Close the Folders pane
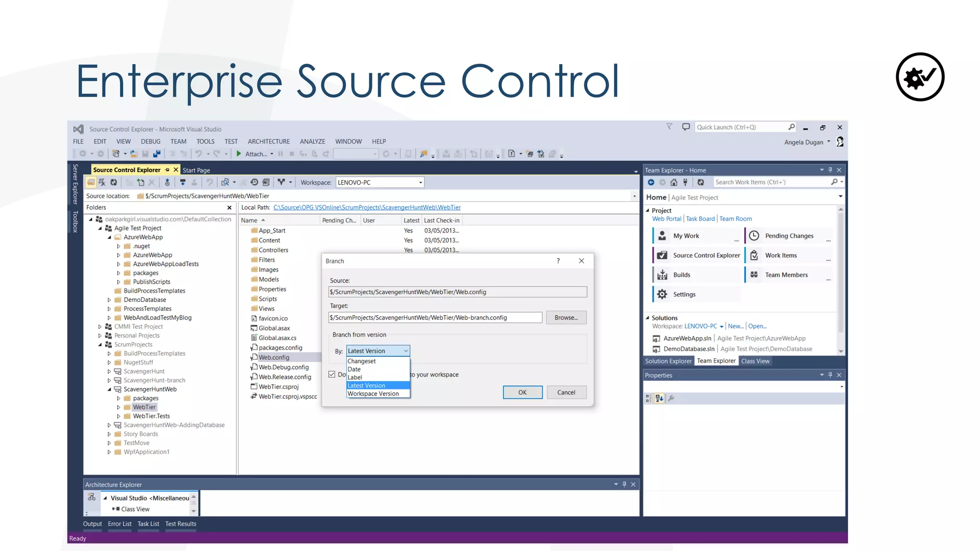Image resolution: width=980 pixels, height=551 pixels. (229, 208)
